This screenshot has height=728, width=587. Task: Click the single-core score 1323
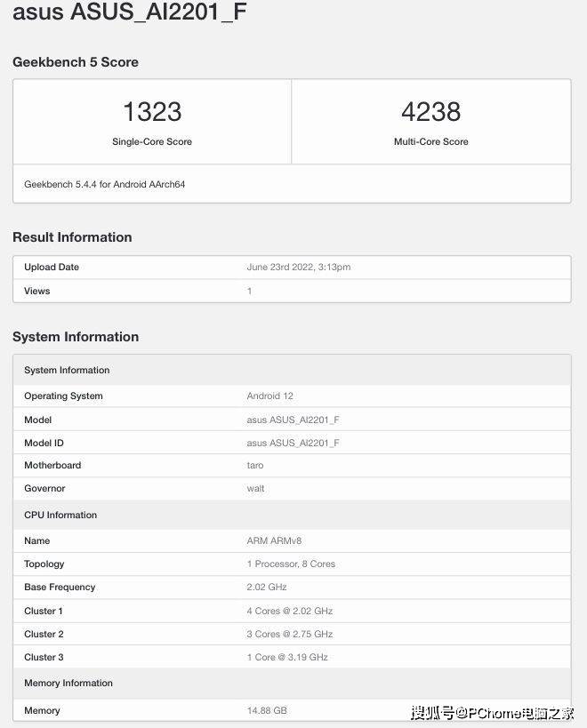click(x=152, y=112)
